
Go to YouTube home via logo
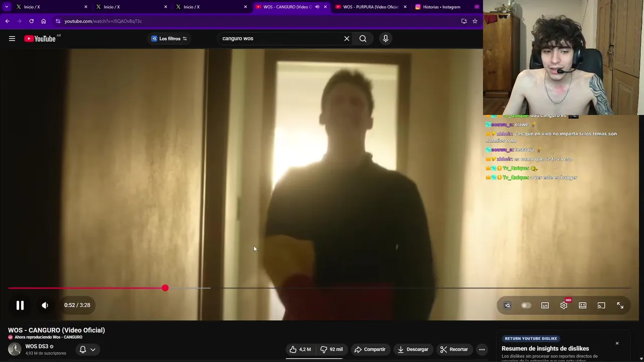tap(40, 39)
